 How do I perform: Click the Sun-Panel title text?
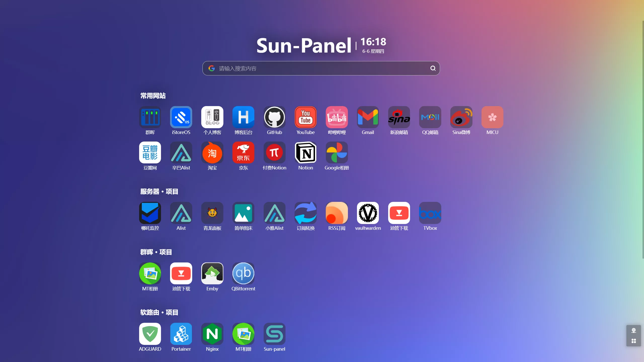pyautogui.click(x=304, y=46)
